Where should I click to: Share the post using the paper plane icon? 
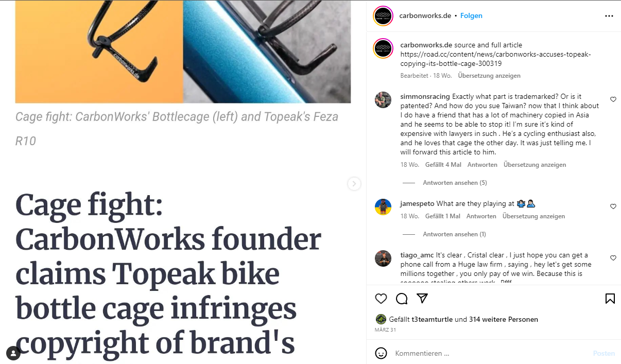tap(422, 299)
